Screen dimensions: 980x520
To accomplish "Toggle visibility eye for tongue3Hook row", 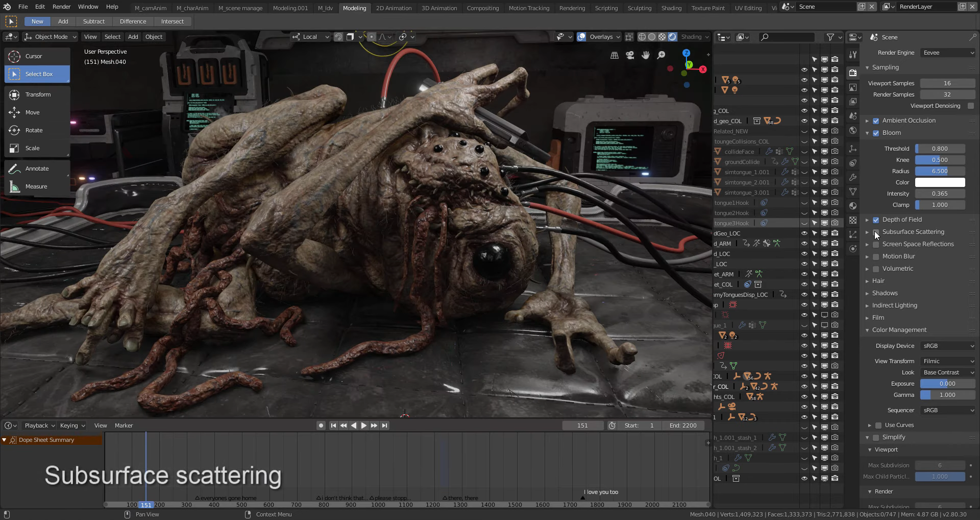I will (804, 223).
